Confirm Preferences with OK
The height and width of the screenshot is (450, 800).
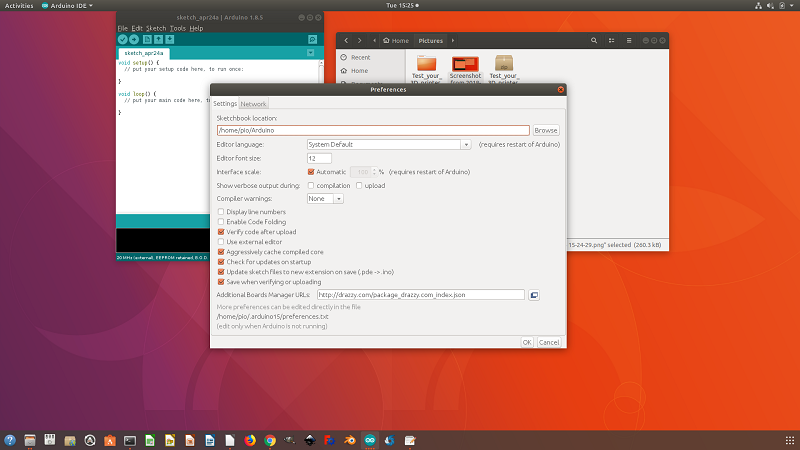click(527, 342)
